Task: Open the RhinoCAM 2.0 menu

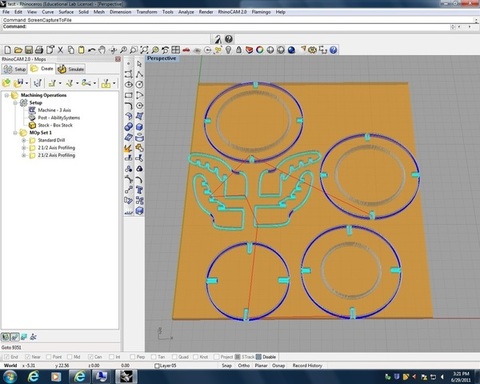Action: click(x=232, y=12)
